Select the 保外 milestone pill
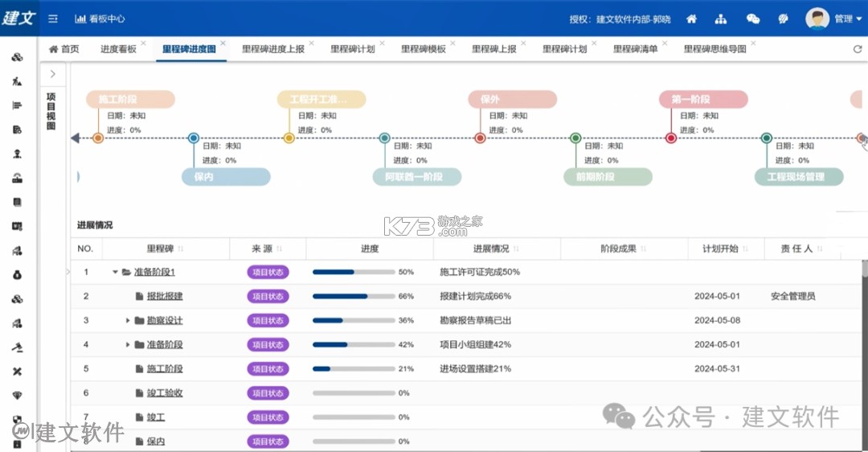868x452 pixels. 513,99
